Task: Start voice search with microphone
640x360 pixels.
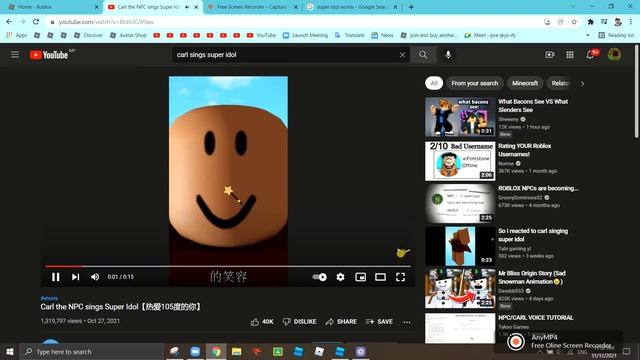Action: tap(448, 55)
